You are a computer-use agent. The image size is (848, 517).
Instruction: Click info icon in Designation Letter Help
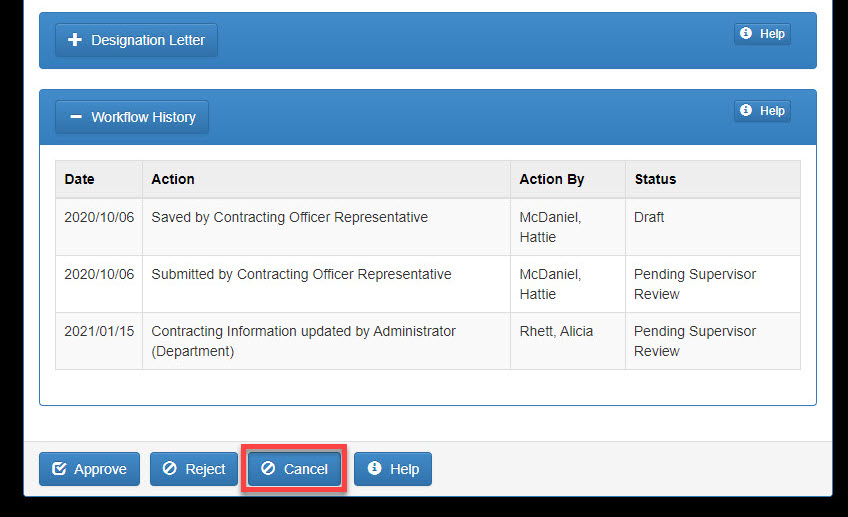coord(746,34)
